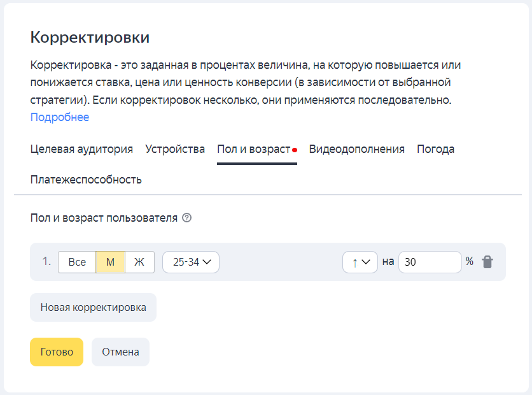
Task: Switch gender to Ж (female)
Action: pos(139,262)
